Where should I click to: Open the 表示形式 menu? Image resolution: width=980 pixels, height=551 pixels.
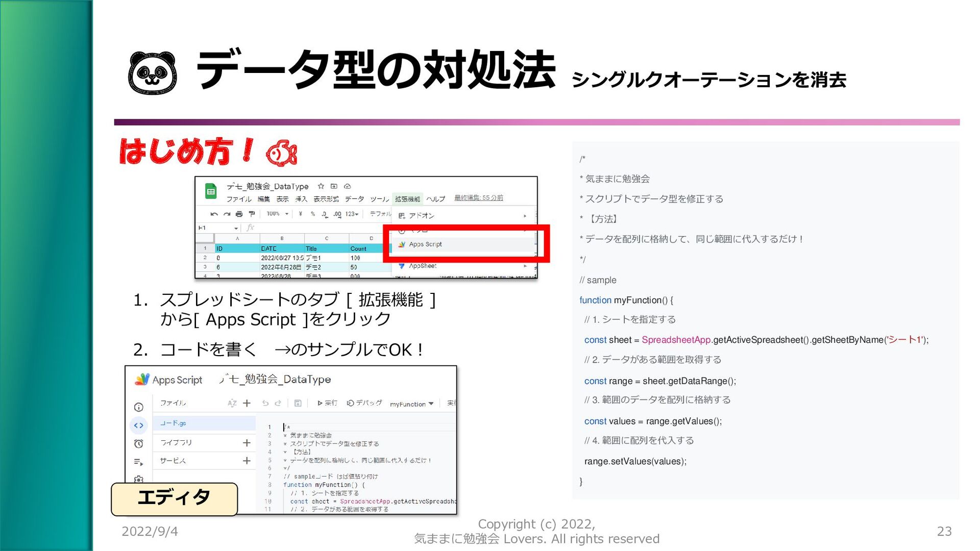(326, 199)
